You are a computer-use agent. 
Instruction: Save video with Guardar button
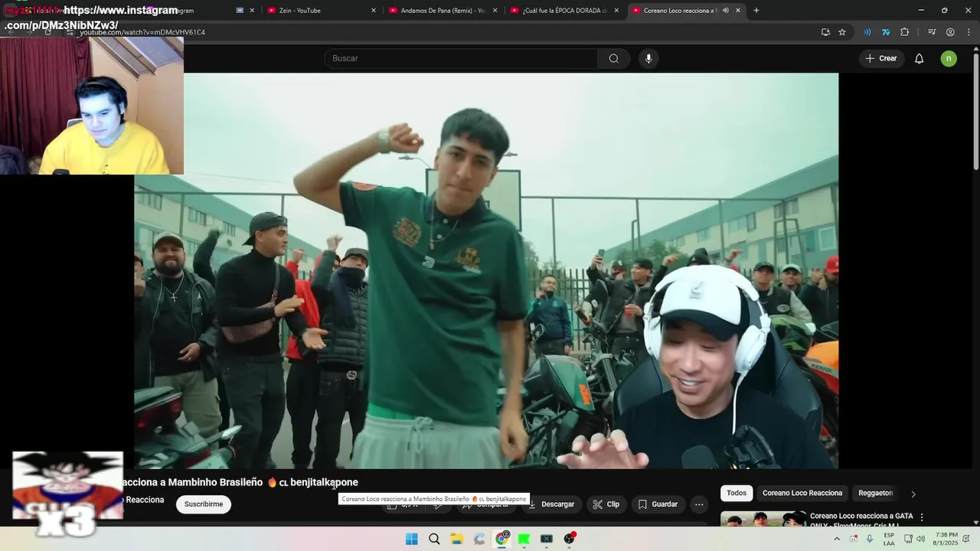(658, 504)
